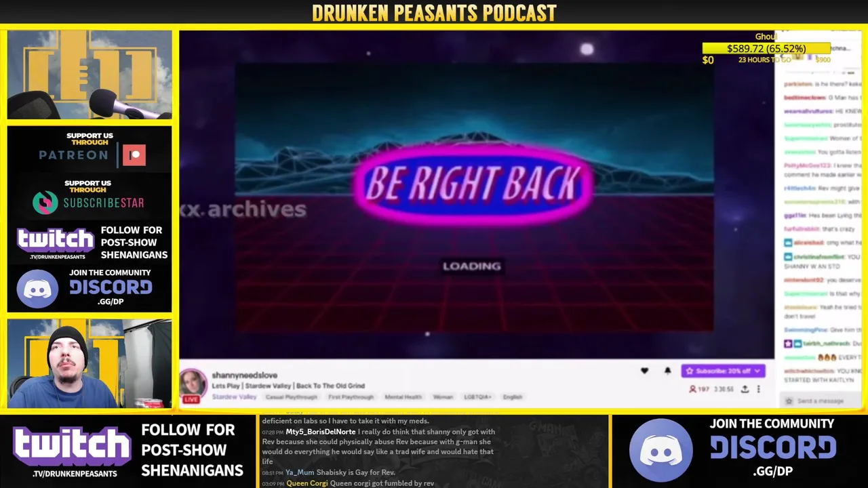Click the Queen Corgi chat username
Image resolution: width=868 pixels, height=488 pixels.
pyautogui.click(x=307, y=483)
